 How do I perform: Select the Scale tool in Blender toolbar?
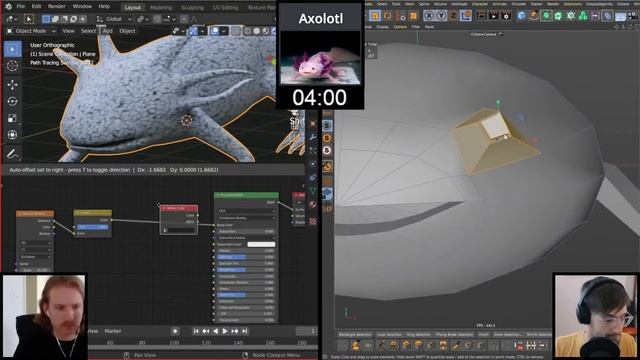[x=13, y=118]
